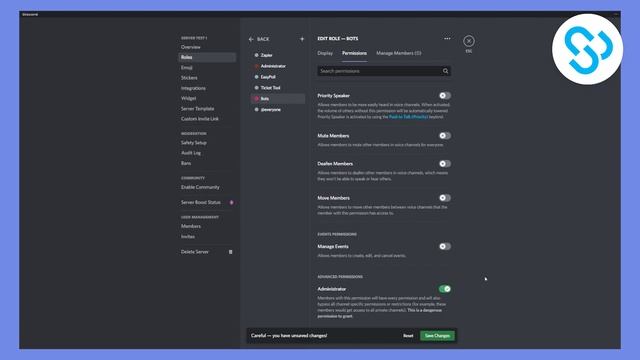Select Roles in the sidebar
This screenshot has height=360, width=640.
click(x=207, y=57)
